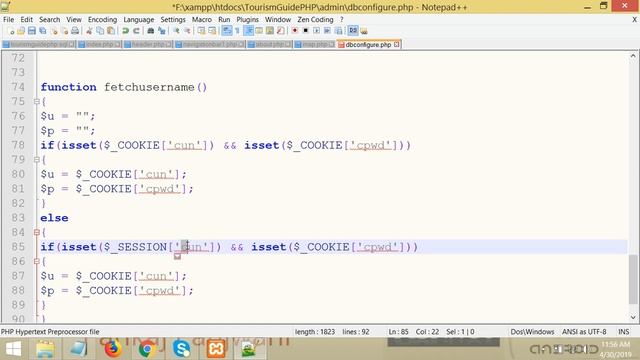Switch to the map.php tab
Screen dimensions: 640x360
[x=314, y=44]
